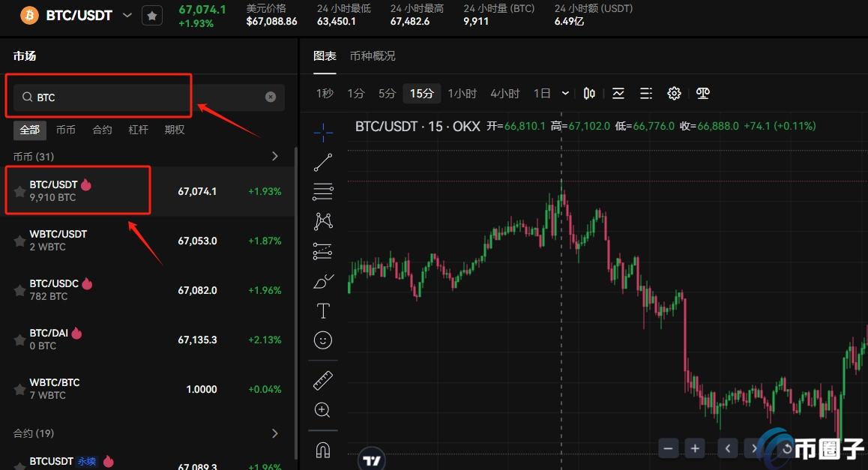
Task: Select the pattern drawing tool
Action: [x=323, y=221]
